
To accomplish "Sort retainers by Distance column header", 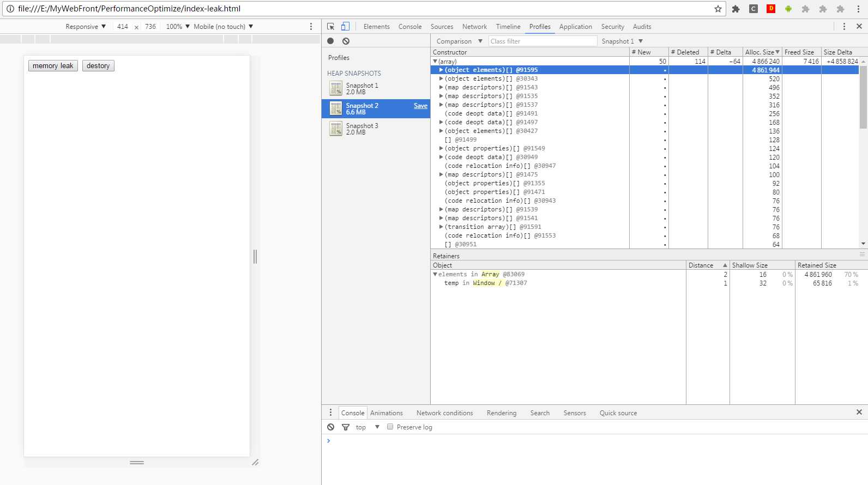I will [708, 265].
